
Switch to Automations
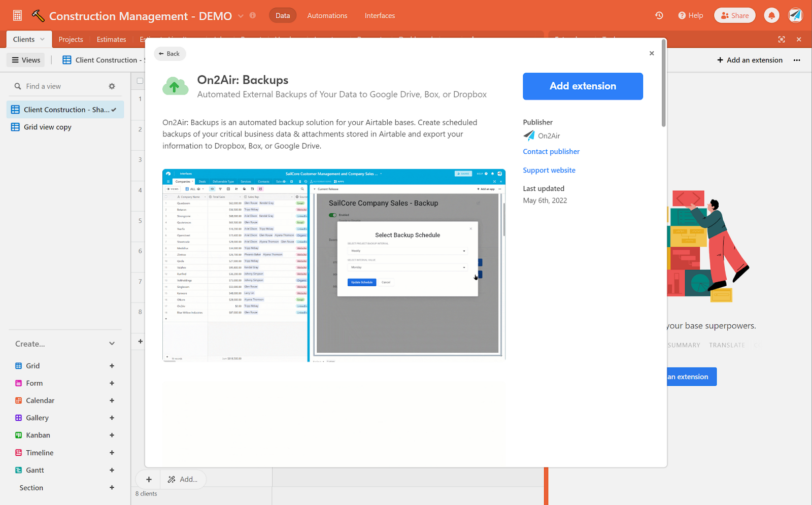click(x=327, y=16)
